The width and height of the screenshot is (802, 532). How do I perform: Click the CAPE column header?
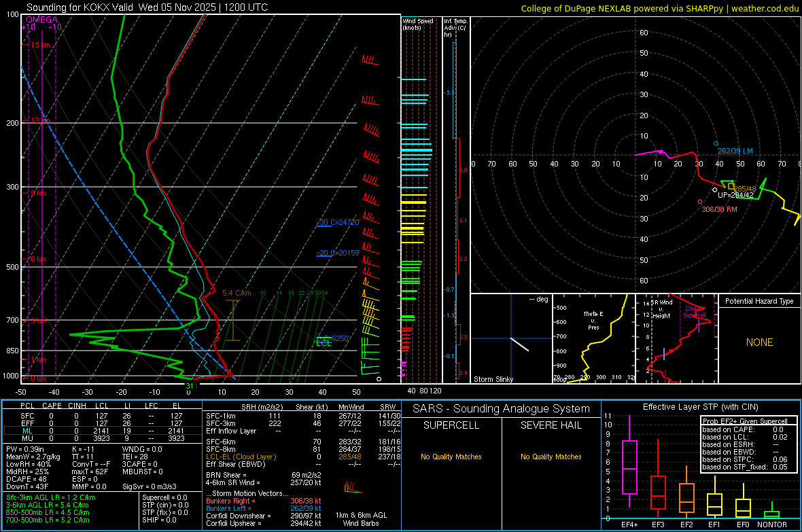[52, 406]
